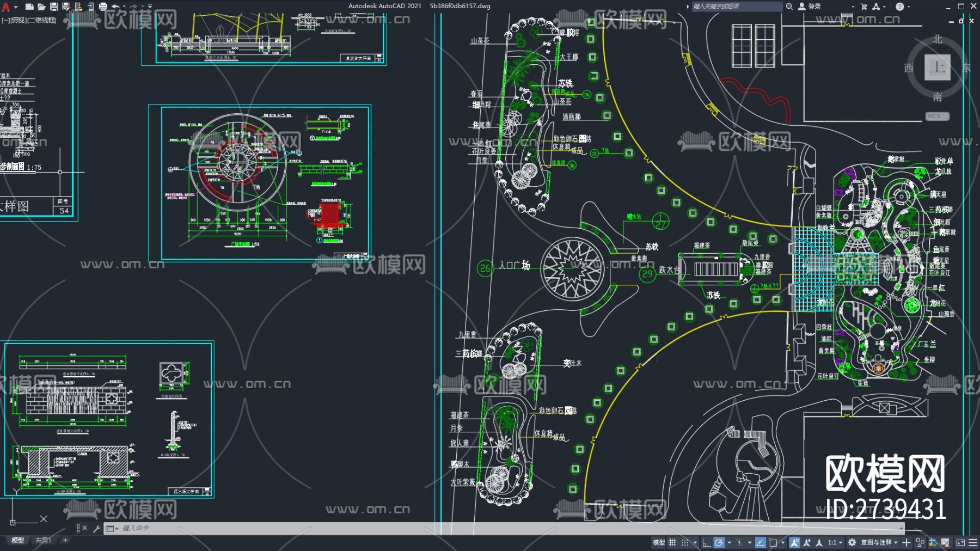Switch to the 布局1 layout tab
The image size is (980, 551).
(x=43, y=541)
